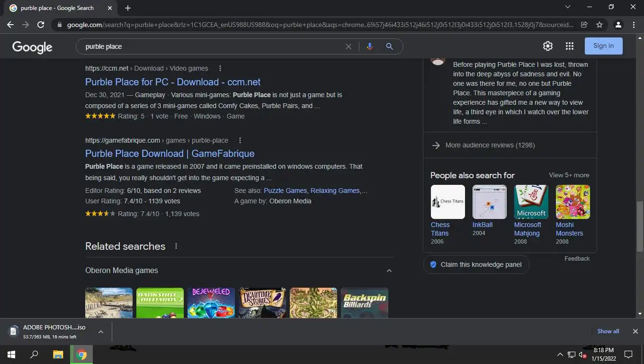Screen dimensions: 644x364
Task: Click the purble place search input field
Action: (x=211, y=46)
